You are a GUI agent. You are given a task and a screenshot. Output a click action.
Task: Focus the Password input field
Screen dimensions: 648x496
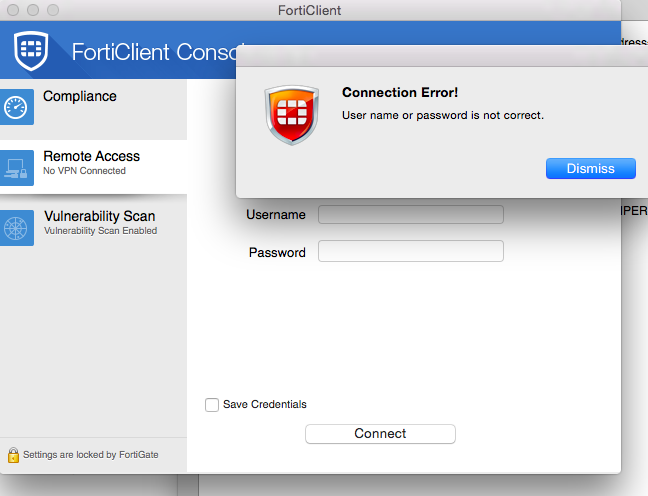pos(410,251)
